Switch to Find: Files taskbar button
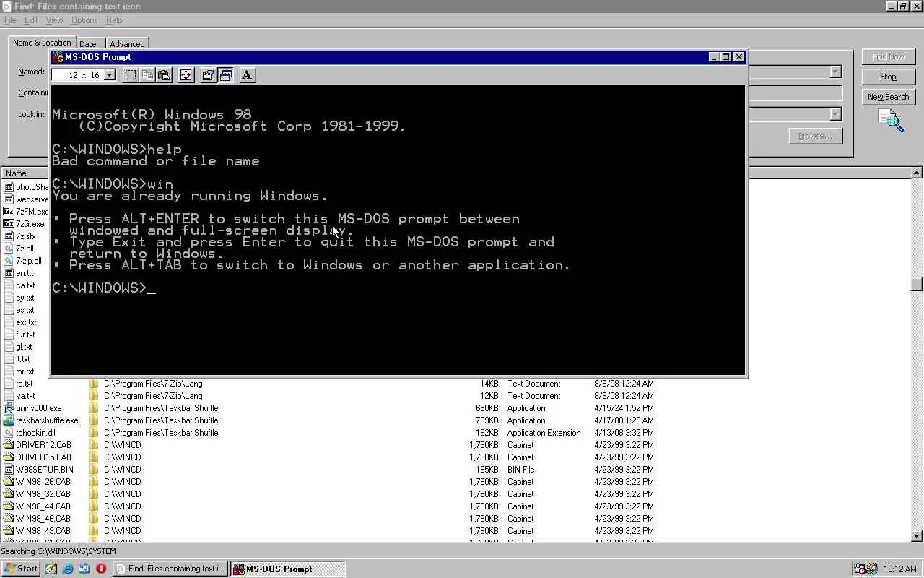The width and height of the screenshot is (924, 578). pyautogui.click(x=170, y=569)
